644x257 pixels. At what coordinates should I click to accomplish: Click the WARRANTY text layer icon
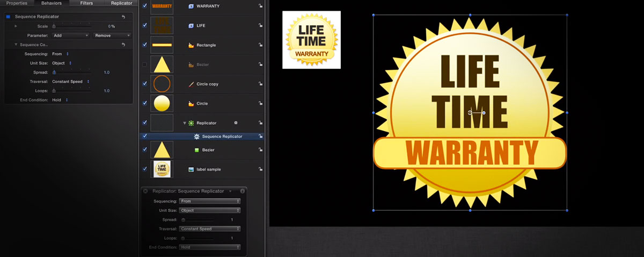pos(192,6)
